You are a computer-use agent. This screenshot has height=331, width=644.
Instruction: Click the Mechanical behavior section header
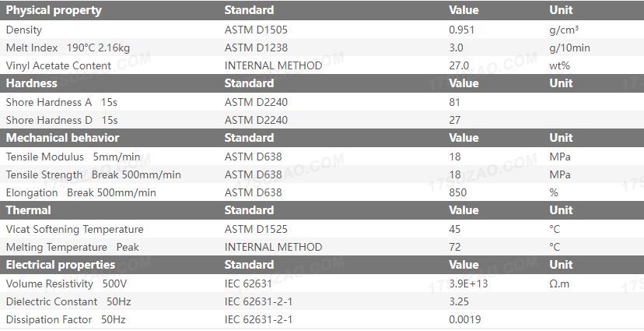tap(62, 138)
